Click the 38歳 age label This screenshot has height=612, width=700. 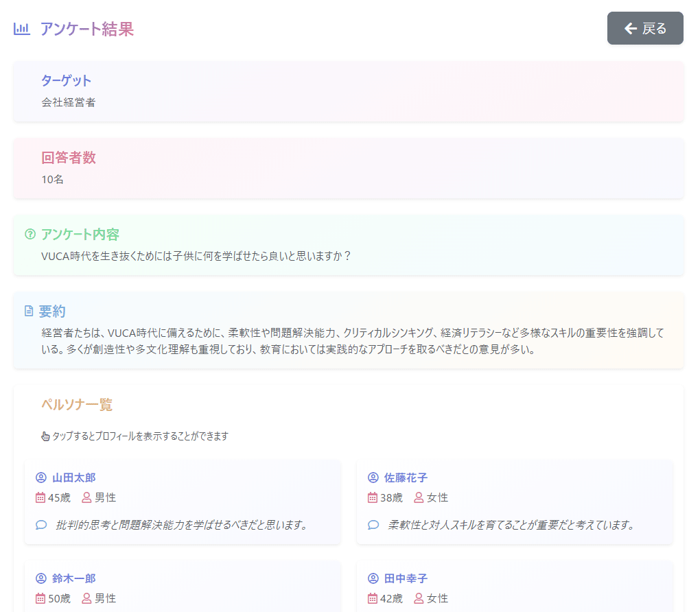(x=391, y=497)
